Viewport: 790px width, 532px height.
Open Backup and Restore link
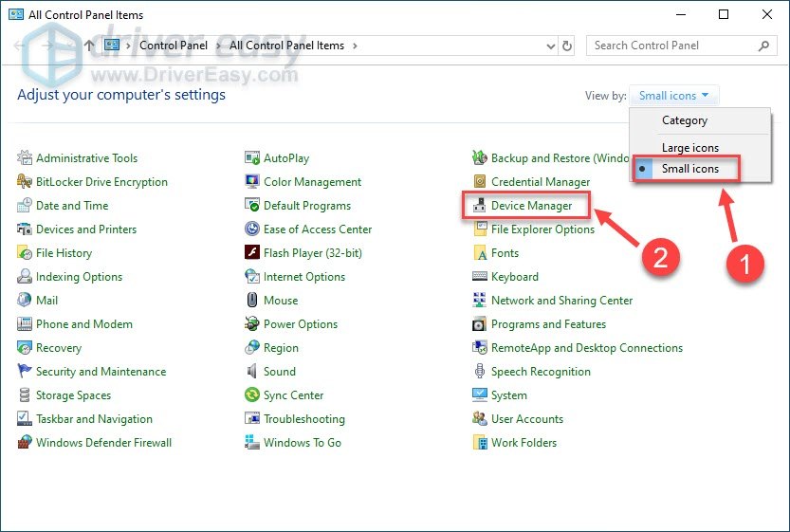pos(560,157)
